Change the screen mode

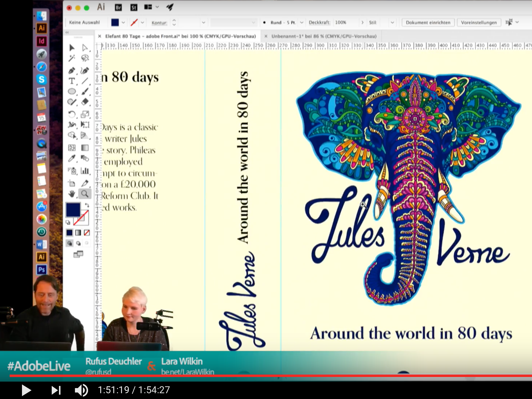(x=78, y=254)
